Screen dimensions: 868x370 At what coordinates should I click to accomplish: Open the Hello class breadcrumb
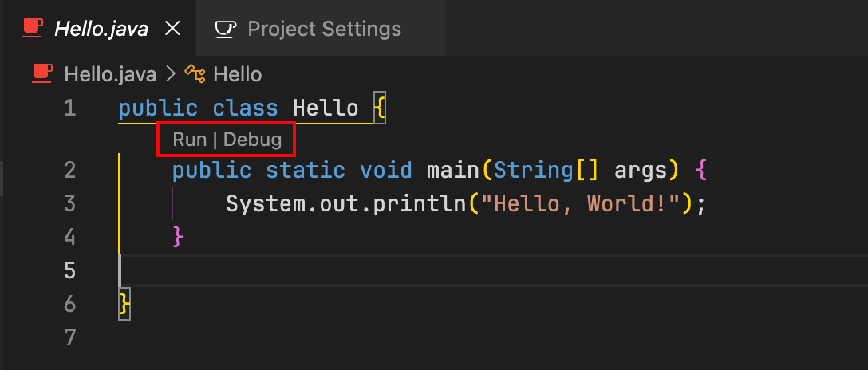point(238,74)
